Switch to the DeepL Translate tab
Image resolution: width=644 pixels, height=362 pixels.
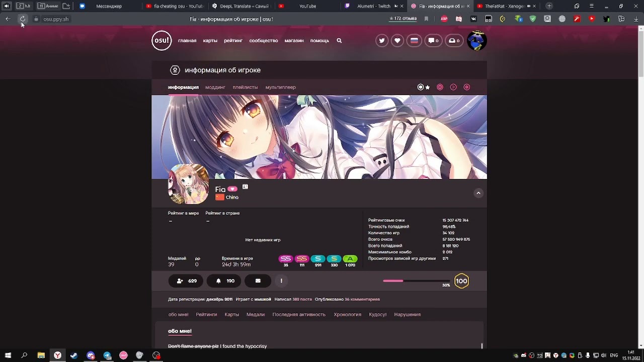click(x=240, y=6)
